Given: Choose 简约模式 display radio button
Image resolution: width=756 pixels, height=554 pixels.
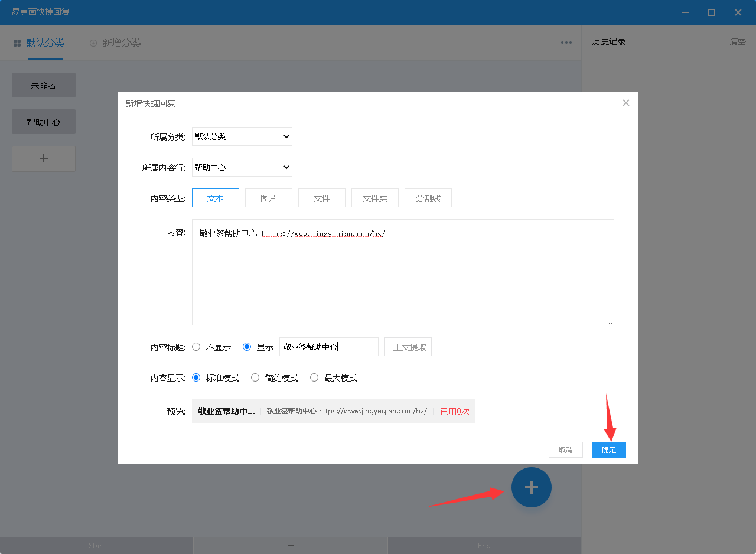Looking at the screenshot, I should click(x=255, y=377).
